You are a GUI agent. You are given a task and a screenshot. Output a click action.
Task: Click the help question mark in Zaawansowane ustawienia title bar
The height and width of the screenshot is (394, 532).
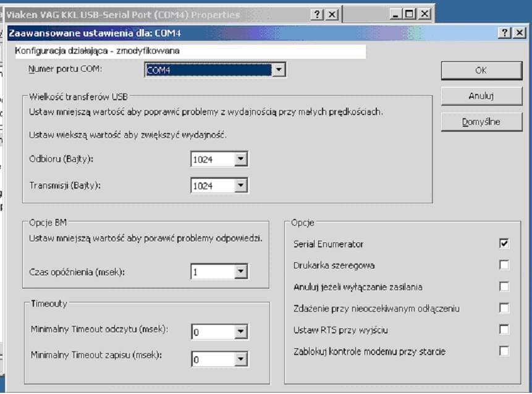pyautogui.click(x=505, y=33)
